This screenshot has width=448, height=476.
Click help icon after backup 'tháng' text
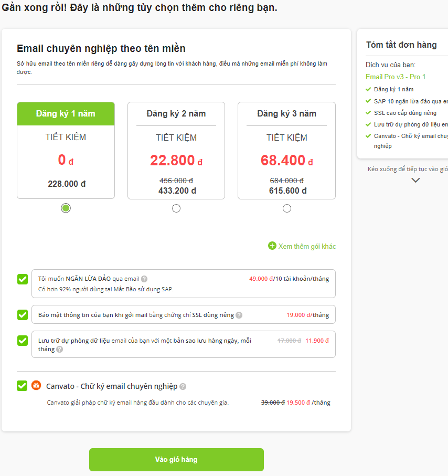pyautogui.click(x=59, y=350)
